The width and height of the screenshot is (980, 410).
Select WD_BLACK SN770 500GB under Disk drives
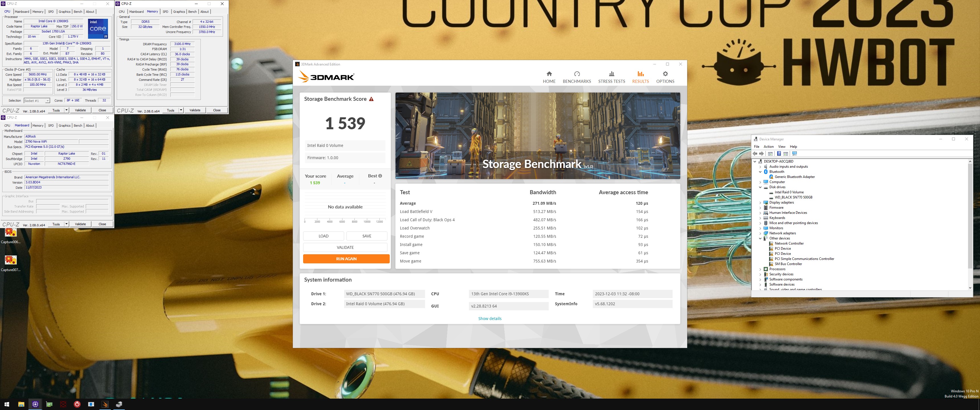(x=793, y=197)
